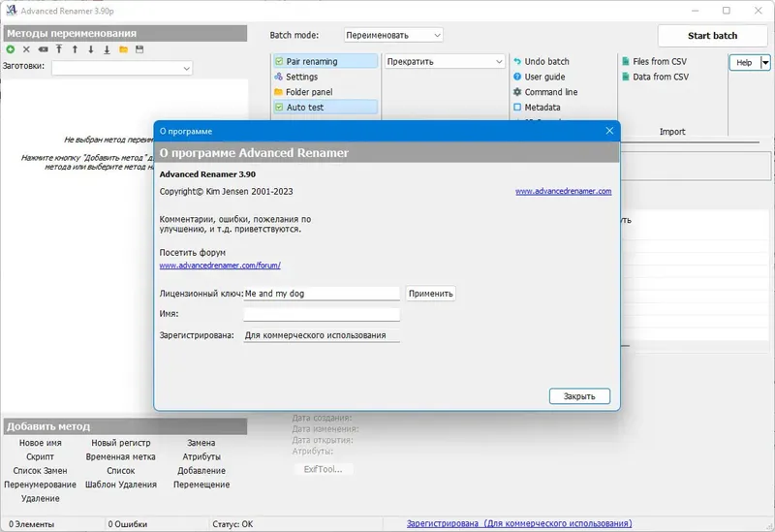
Task: Click the Применить button
Action: point(430,294)
